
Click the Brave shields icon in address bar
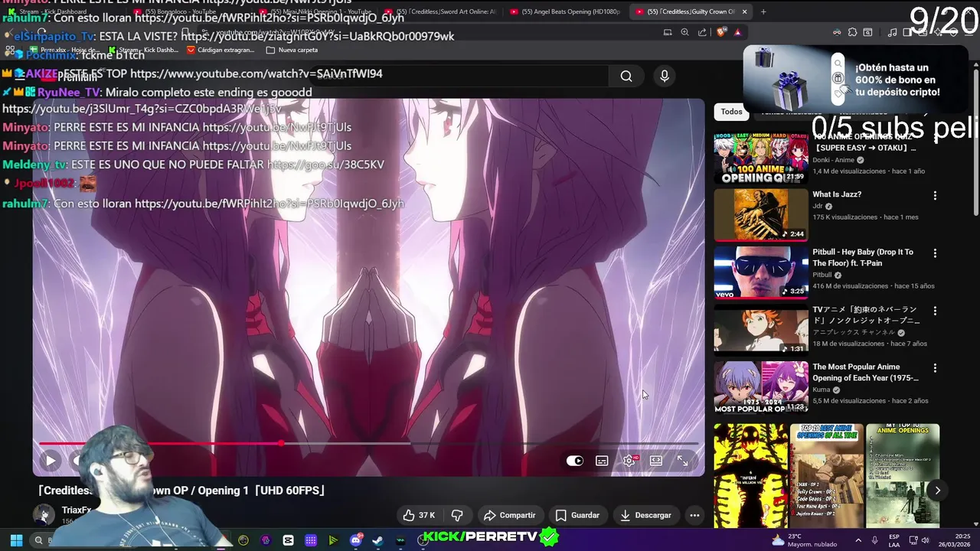(720, 32)
